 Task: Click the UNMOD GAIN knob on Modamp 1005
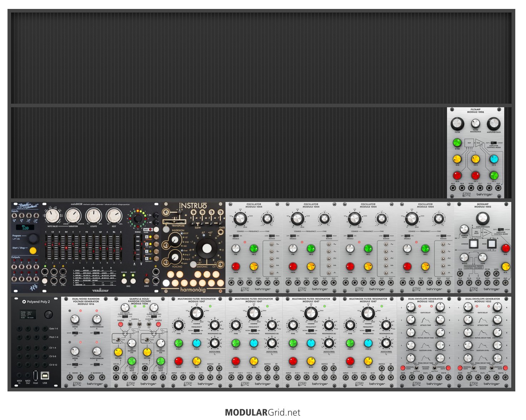464,229
